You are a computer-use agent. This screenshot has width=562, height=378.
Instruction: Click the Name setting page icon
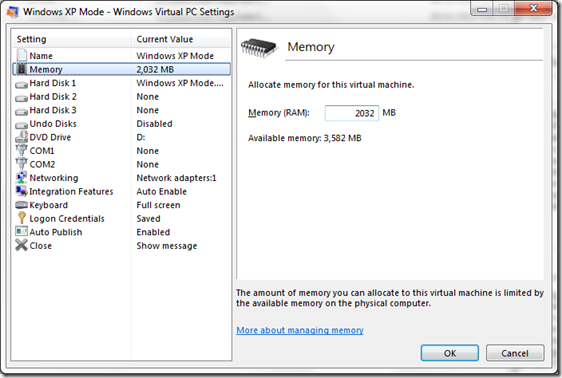tap(22, 55)
